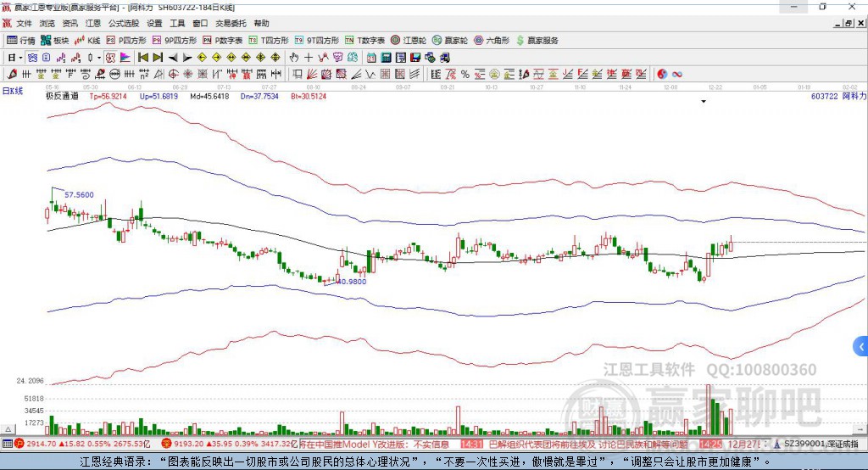Select the red pen drawing tool

12,74
